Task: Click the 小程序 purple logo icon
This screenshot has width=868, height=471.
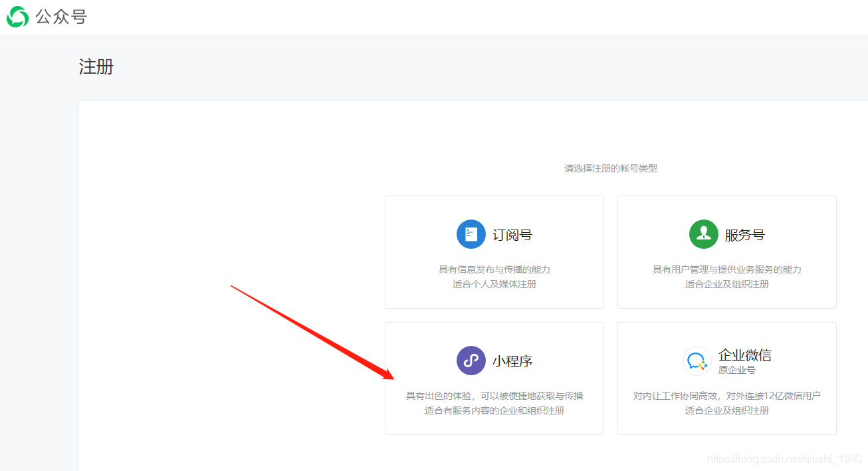Action: (471, 361)
